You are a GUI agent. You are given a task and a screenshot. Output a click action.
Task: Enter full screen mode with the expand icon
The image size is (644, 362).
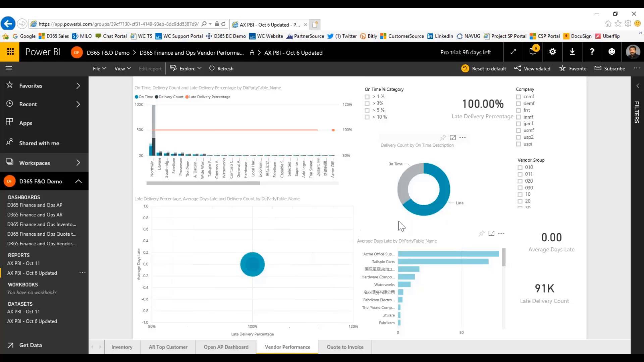pos(513,52)
